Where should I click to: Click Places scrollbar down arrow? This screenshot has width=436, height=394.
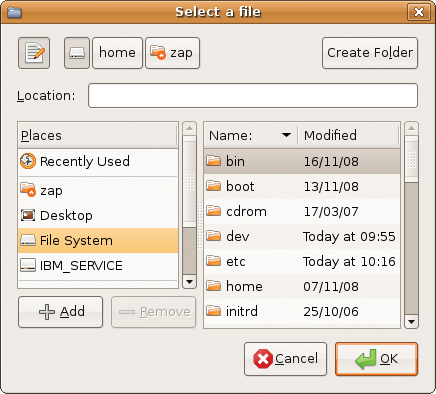[x=189, y=282]
